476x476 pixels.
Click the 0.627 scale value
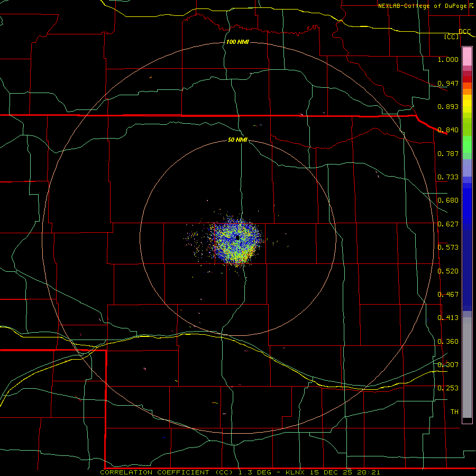tap(448, 224)
